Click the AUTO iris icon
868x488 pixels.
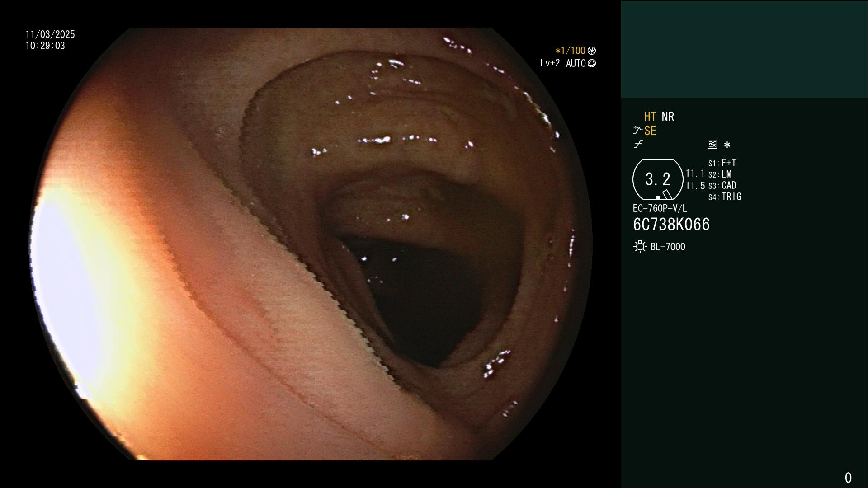(592, 63)
